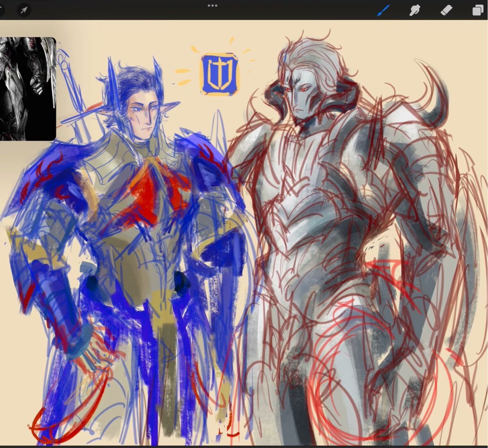
Task: Tap the floating reference image window
Action: pyautogui.click(x=27, y=89)
